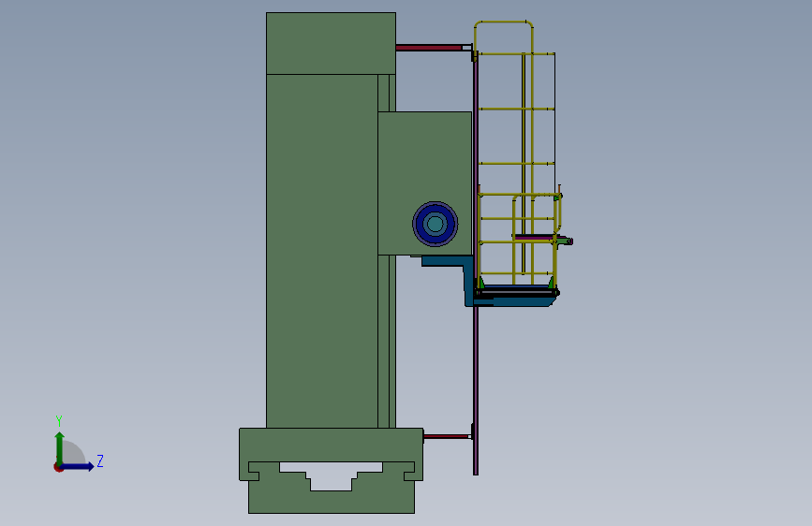Click the "Z" label on the triad

100,460
